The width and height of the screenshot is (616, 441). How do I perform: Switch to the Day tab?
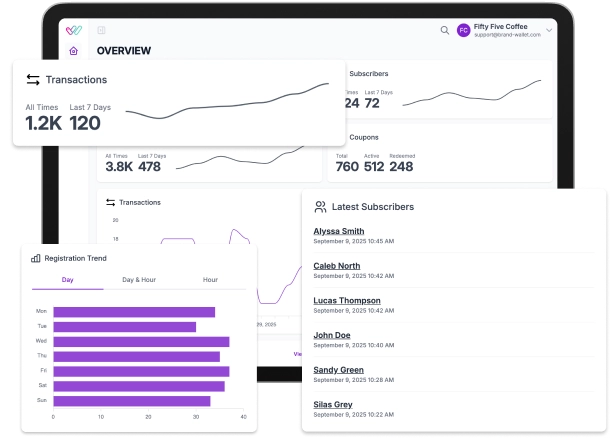pyautogui.click(x=67, y=280)
